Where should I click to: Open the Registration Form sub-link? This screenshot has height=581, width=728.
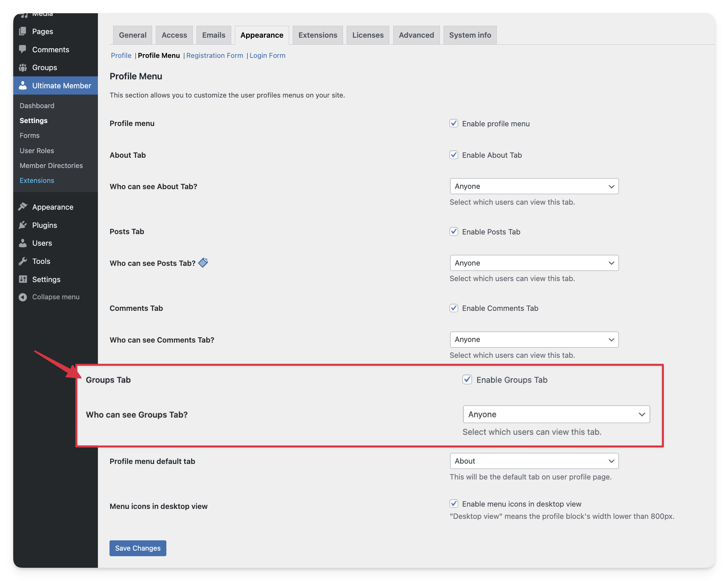tap(214, 55)
